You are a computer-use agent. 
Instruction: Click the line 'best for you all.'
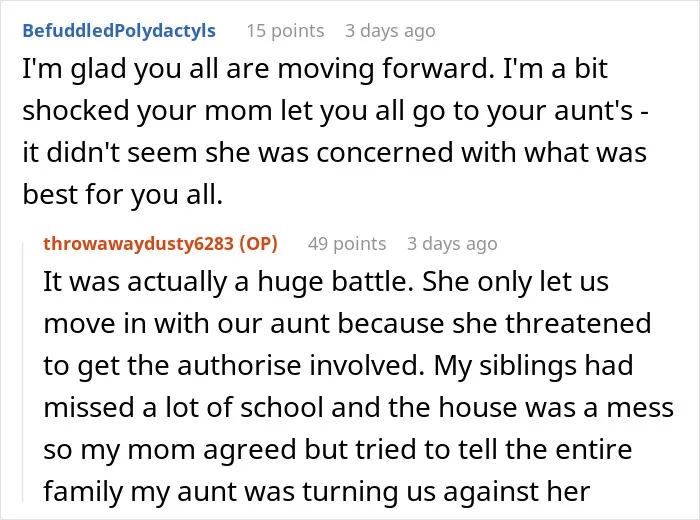122,195
